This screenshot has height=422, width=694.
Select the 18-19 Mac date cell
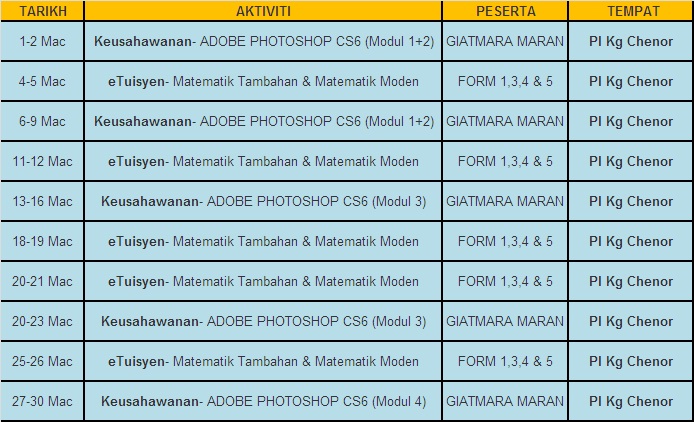point(42,242)
